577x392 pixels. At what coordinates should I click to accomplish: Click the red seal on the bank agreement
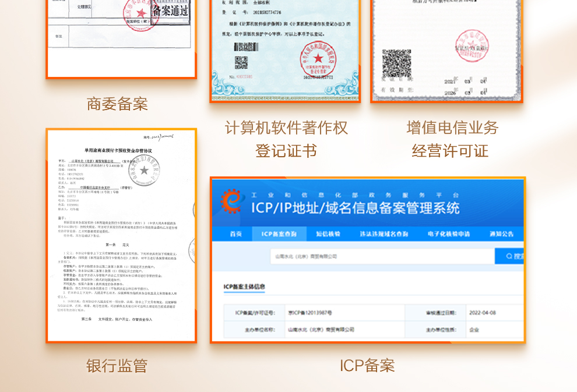pyautogui.click(x=143, y=170)
